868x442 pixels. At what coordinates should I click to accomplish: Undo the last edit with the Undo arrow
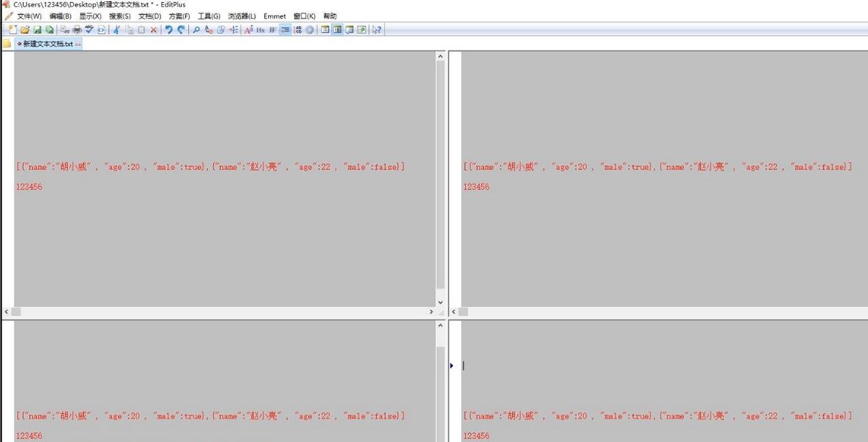(x=169, y=29)
